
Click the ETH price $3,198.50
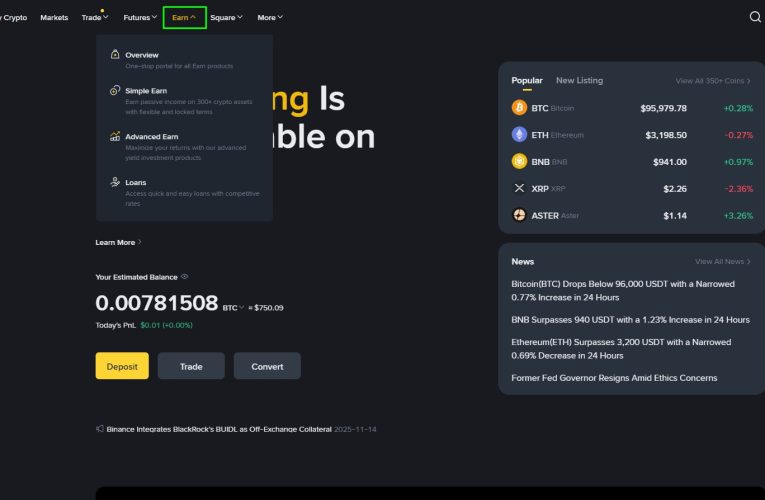click(x=666, y=135)
